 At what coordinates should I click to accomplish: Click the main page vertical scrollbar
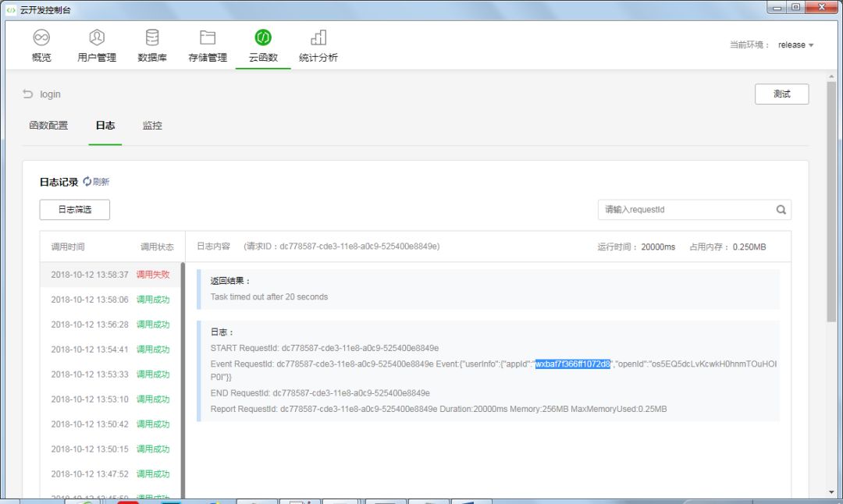click(x=832, y=201)
